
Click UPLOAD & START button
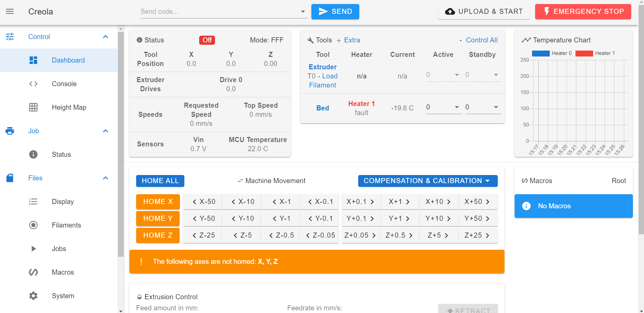click(484, 11)
